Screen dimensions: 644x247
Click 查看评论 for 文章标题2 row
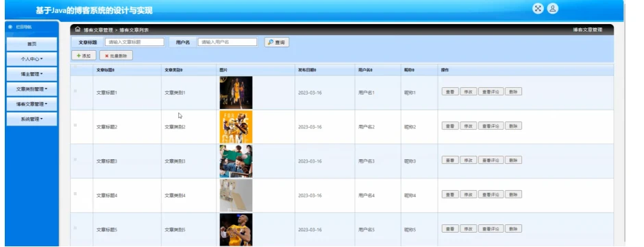point(491,126)
